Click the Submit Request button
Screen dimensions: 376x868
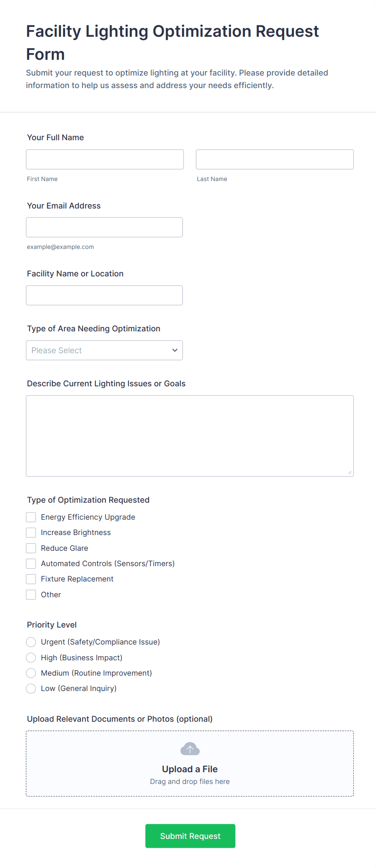(190, 836)
